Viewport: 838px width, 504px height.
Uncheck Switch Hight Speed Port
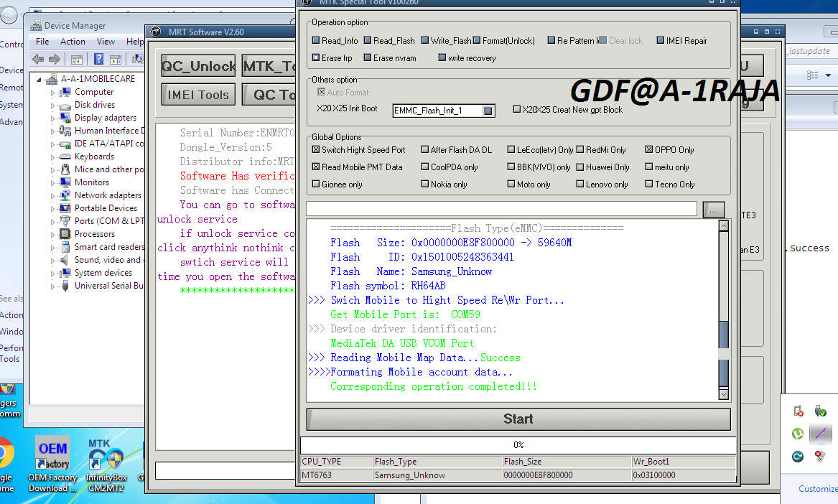point(316,149)
